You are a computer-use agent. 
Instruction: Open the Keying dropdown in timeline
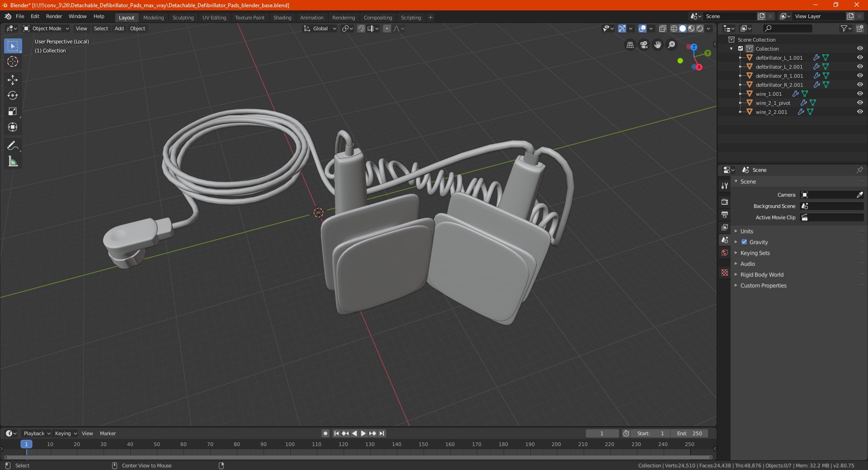pos(66,433)
